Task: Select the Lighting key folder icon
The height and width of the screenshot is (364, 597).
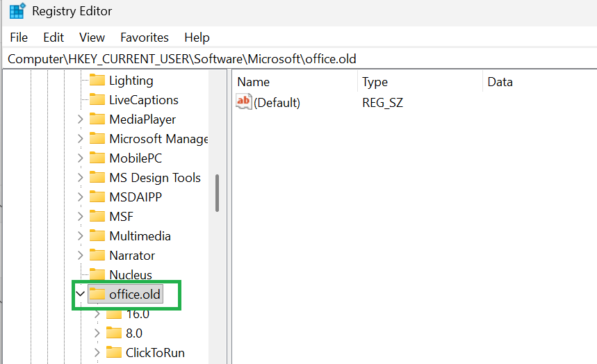Action: 97,80
